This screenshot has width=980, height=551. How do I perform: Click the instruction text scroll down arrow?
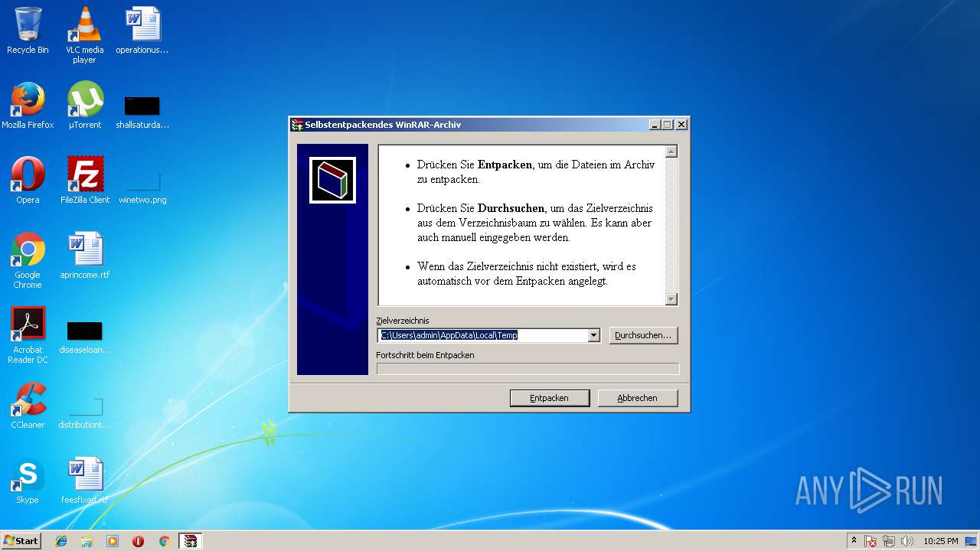coord(671,299)
